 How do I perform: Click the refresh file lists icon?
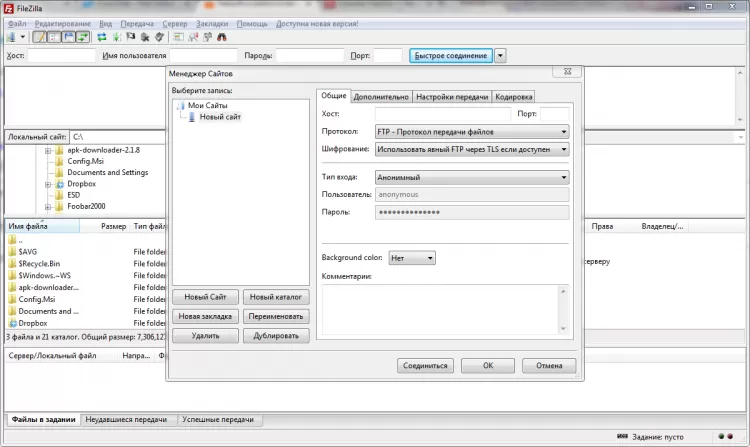[x=102, y=37]
